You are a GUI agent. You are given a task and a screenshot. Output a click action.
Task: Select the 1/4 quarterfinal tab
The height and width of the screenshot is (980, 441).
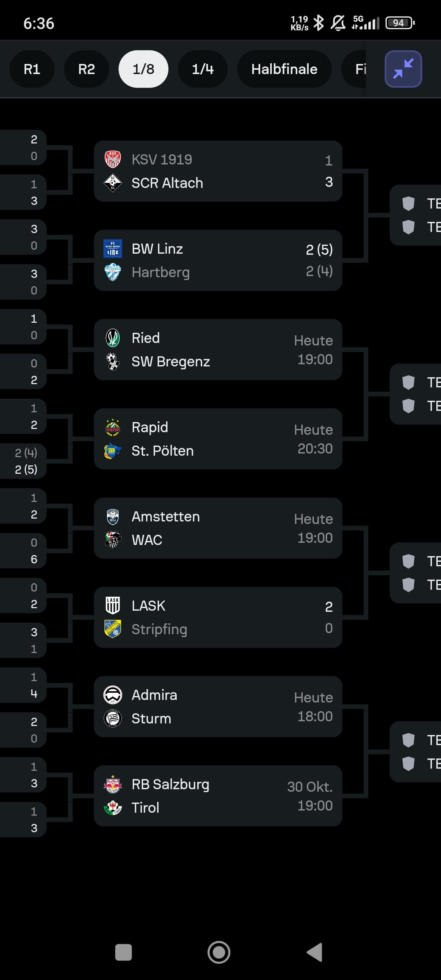[x=202, y=69]
